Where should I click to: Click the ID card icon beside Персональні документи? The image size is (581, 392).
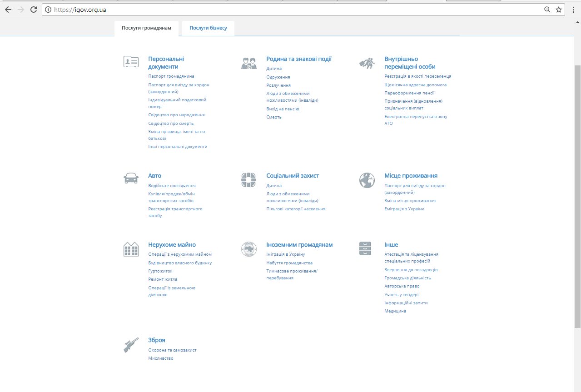(x=131, y=62)
